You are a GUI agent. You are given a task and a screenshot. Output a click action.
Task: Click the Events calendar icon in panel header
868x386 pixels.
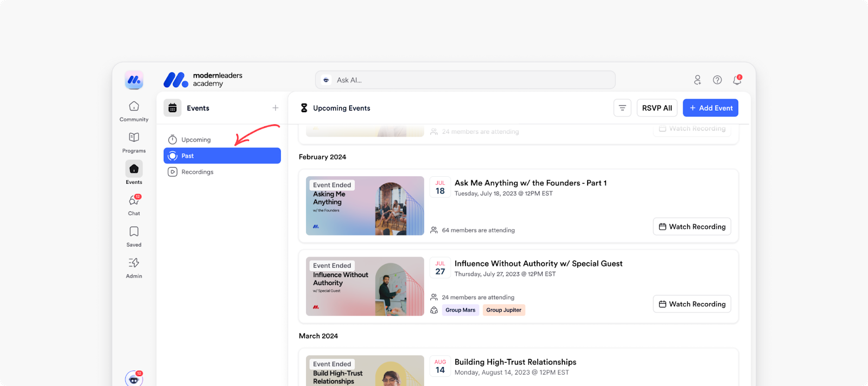point(173,108)
